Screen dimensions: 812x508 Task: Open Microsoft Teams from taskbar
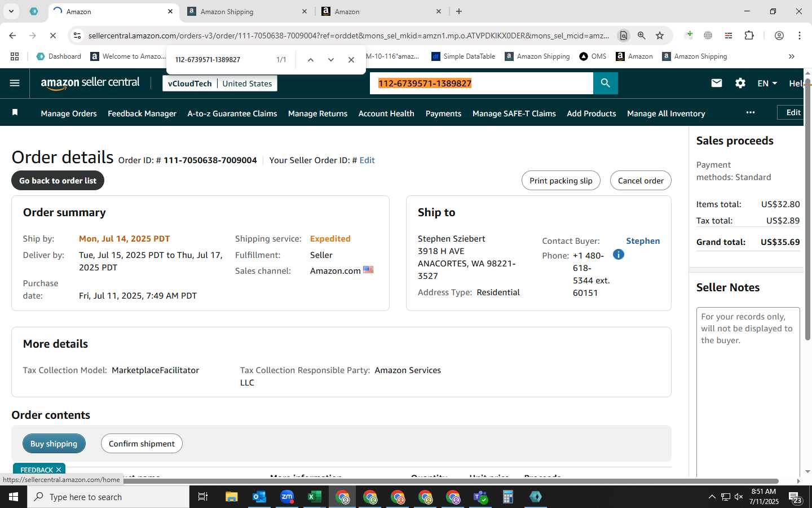pyautogui.click(x=480, y=497)
